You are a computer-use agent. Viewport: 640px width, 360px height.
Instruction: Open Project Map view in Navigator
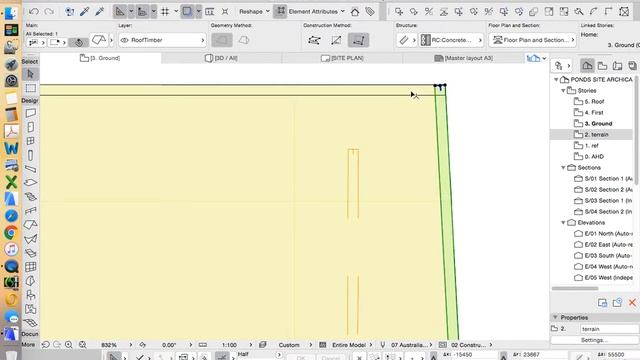pyautogui.click(x=587, y=65)
